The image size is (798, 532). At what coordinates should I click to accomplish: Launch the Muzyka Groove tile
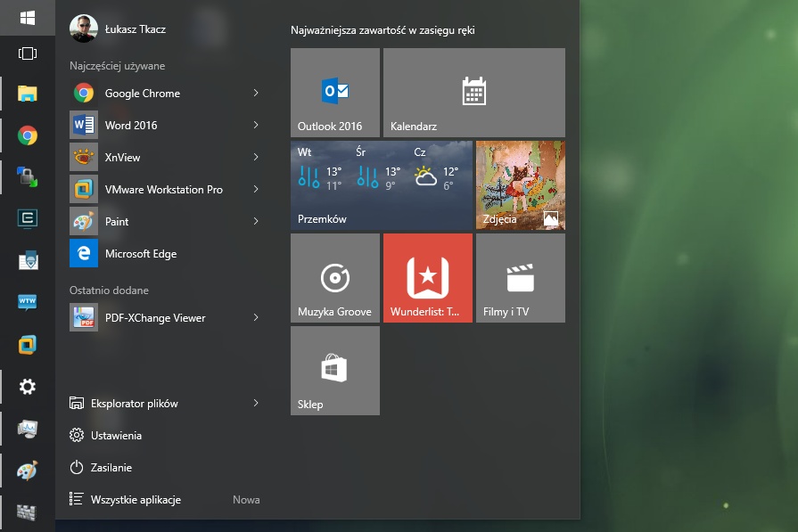335,278
